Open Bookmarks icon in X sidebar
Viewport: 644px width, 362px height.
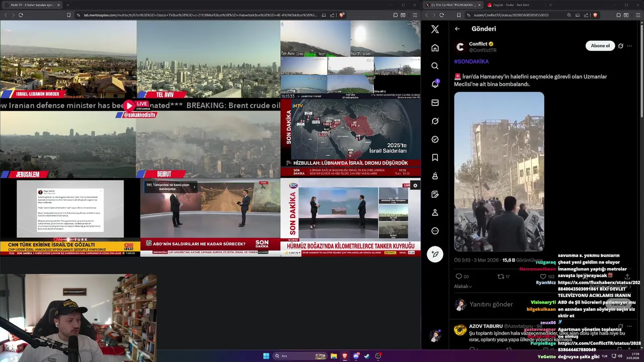pyautogui.click(x=435, y=157)
